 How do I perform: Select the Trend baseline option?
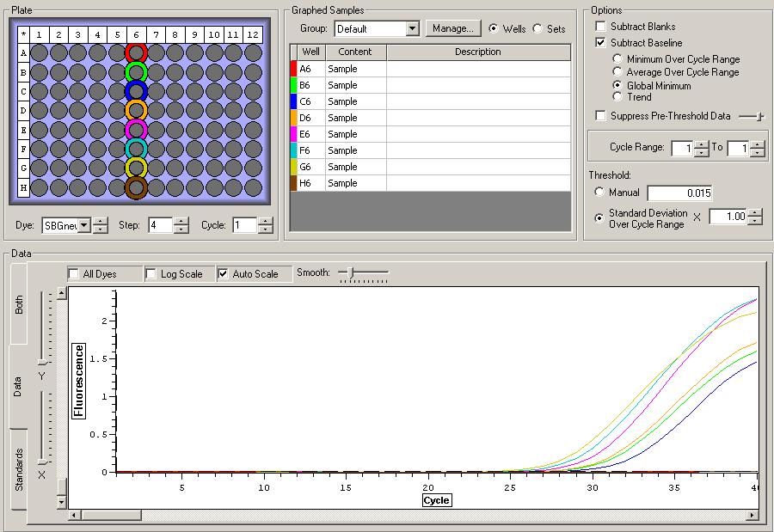(x=617, y=97)
